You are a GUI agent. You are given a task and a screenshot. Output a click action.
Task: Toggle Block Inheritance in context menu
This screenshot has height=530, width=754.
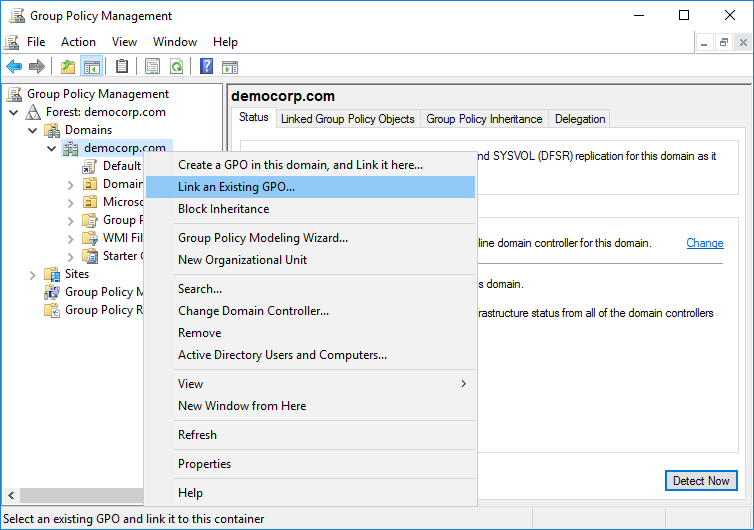(x=223, y=209)
